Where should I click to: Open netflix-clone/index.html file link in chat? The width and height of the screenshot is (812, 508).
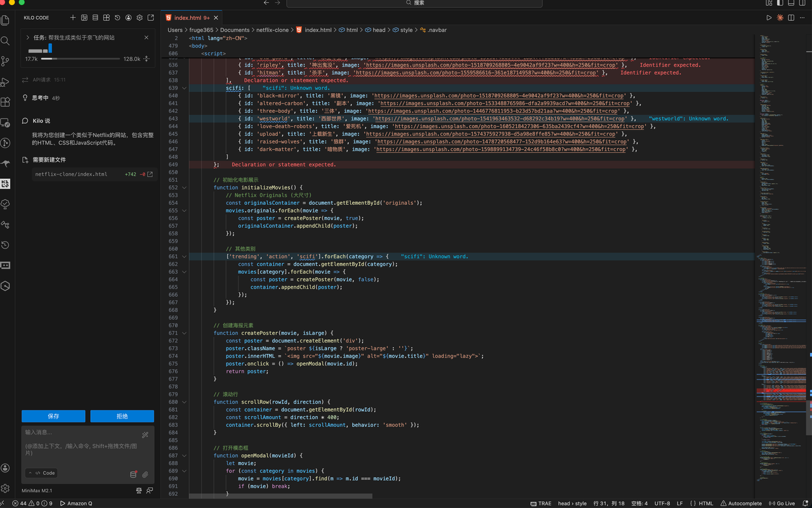click(x=71, y=174)
